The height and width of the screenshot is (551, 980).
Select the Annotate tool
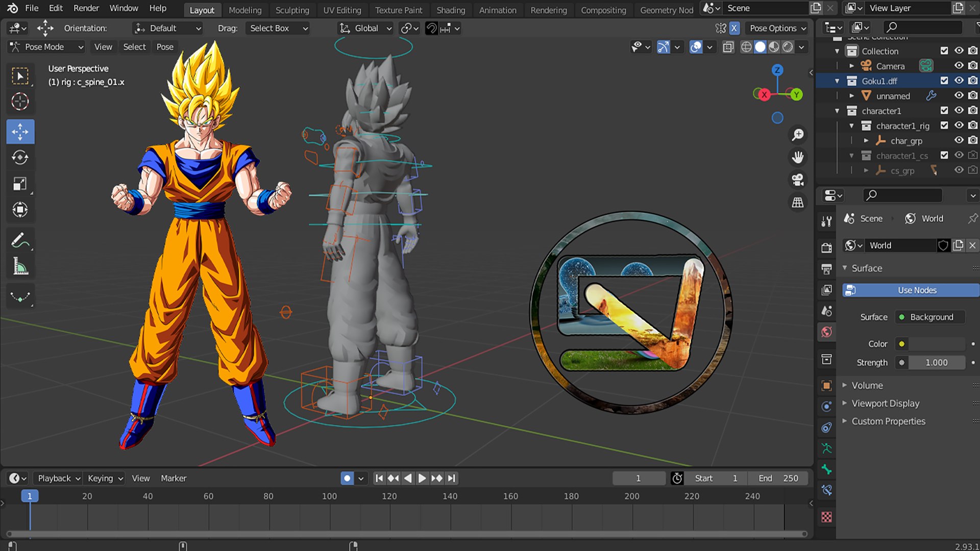click(x=20, y=240)
